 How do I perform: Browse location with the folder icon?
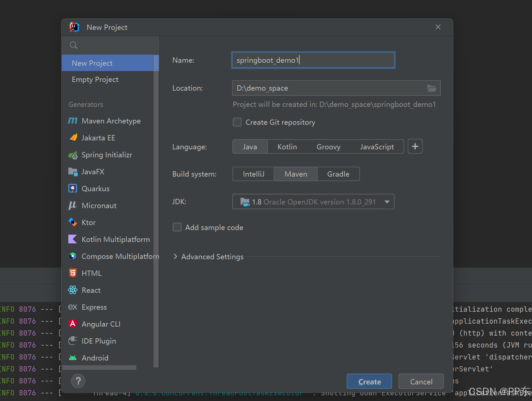432,88
